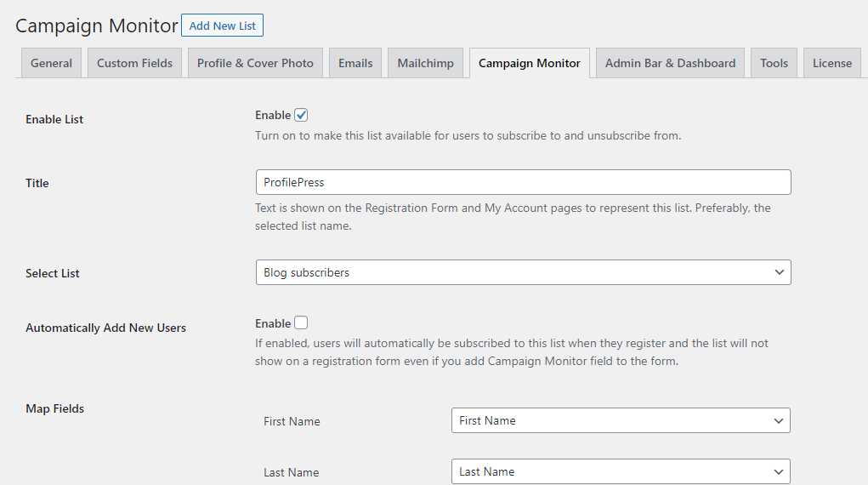
Task: Enable Automatically Add New Users checkbox
Action: (x=301, y=323)
